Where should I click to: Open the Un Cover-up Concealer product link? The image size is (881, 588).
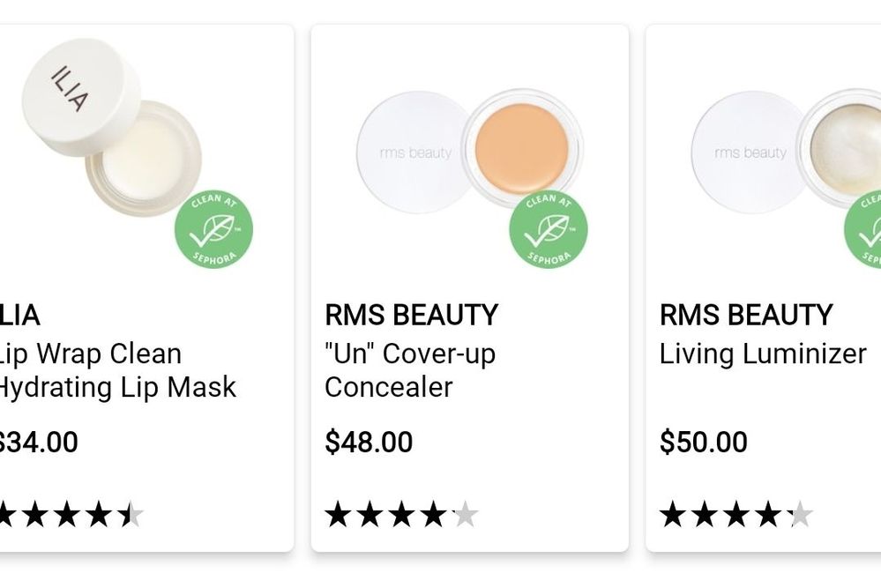[x=411, y=370]
